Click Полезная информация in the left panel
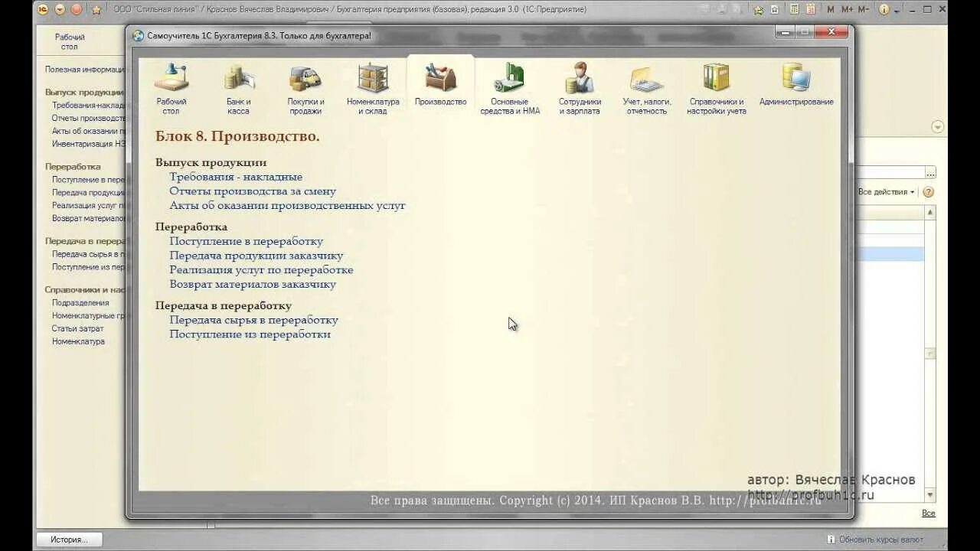The width and height of the screenshot is (980, 551). pos(84,69)
